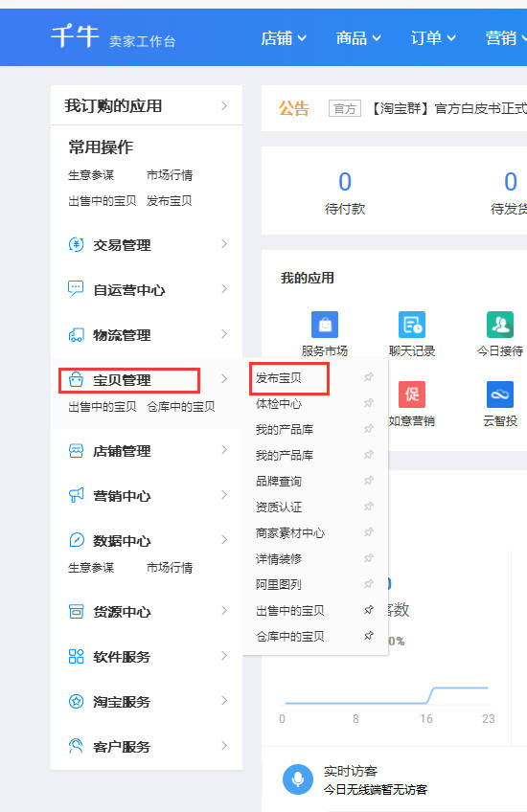Viewport: 527px width, 812px height.
Task: Click the 营销中心 megaphone icon
Action: [x=76, y=495]
